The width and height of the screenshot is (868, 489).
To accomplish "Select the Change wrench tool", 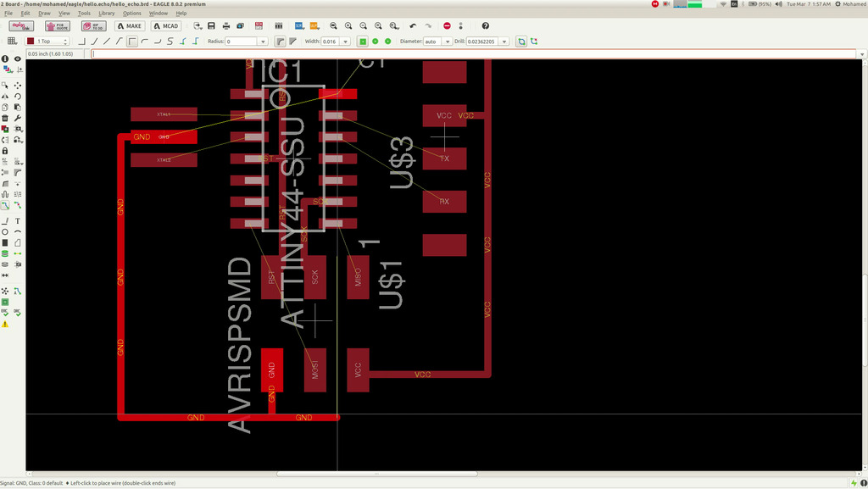I will 18,119.
